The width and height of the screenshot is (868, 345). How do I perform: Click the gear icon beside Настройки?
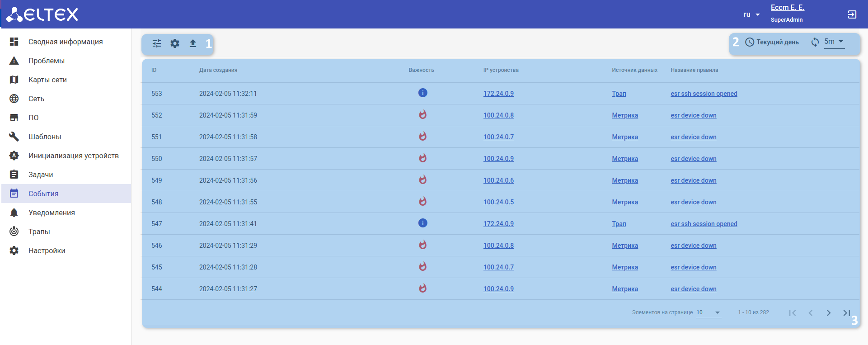pos(14,250)
